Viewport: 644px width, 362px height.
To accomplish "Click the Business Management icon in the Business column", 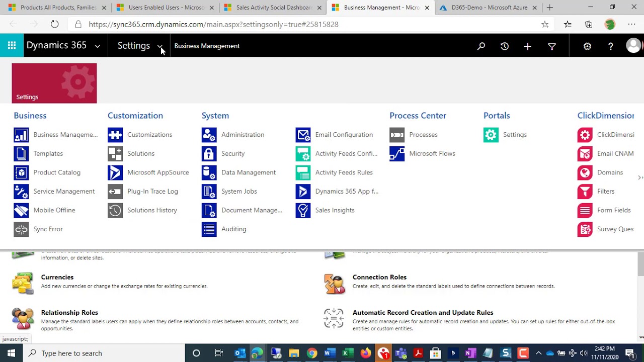I will click(21, 135).
